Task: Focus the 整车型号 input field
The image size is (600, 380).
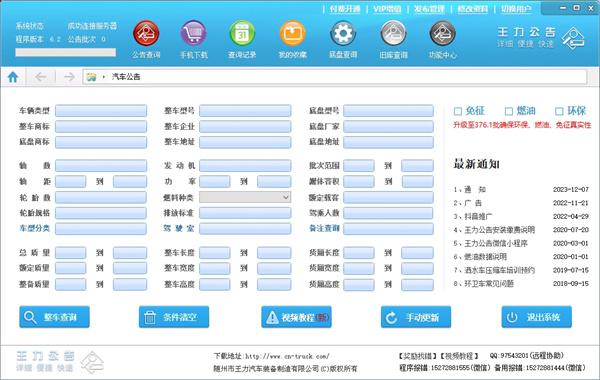Action: click(245, 111)
